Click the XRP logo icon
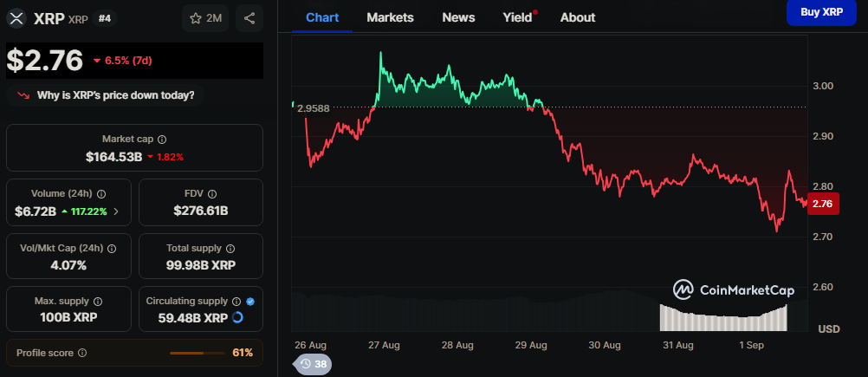This screenshot has width=868, height=377. 16,17
